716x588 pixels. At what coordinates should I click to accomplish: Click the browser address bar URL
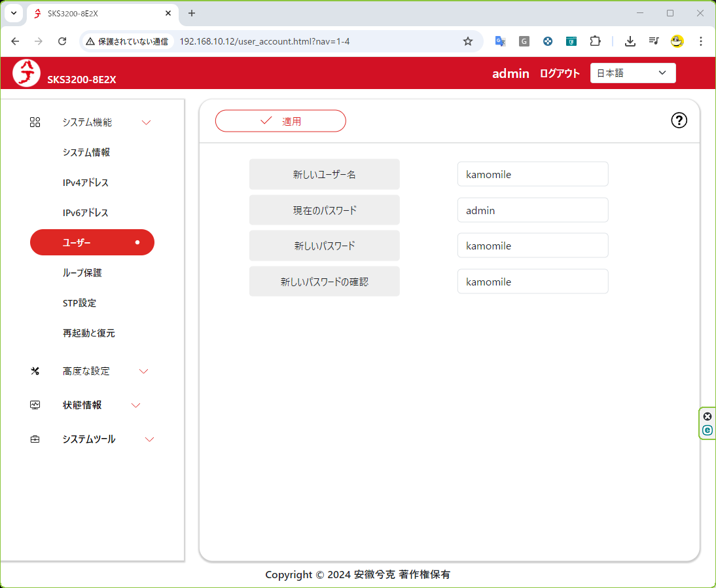(265, 41)
